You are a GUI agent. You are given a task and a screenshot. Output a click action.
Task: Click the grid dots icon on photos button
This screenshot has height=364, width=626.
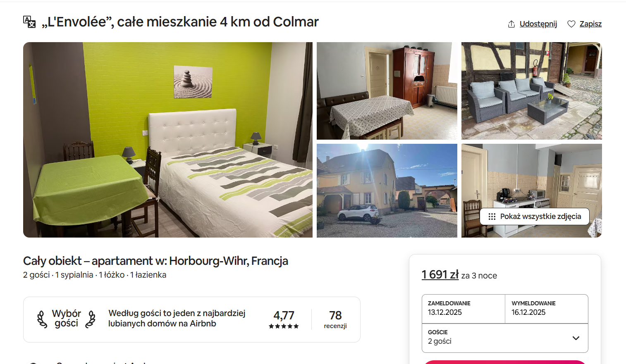click(x=492, y=216)
